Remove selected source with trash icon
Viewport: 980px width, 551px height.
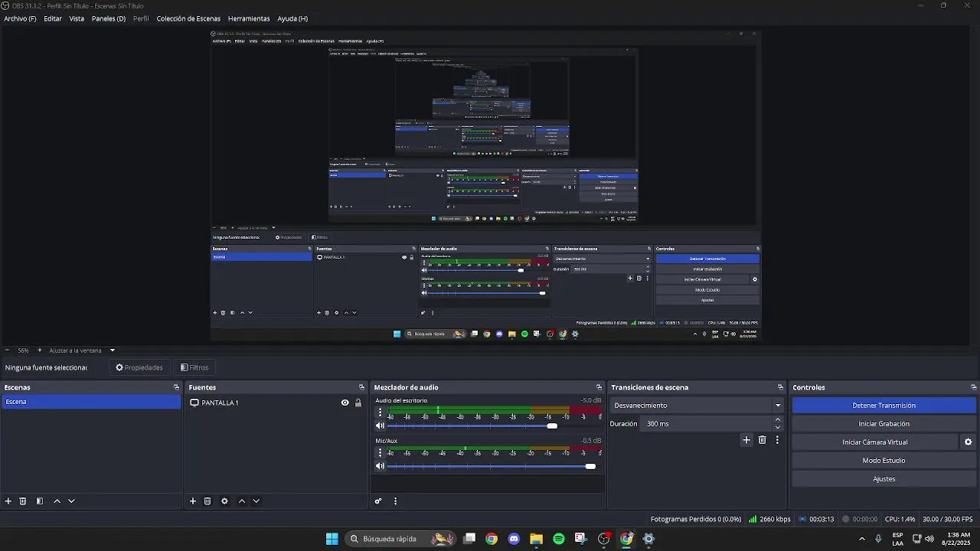point(207,501)
